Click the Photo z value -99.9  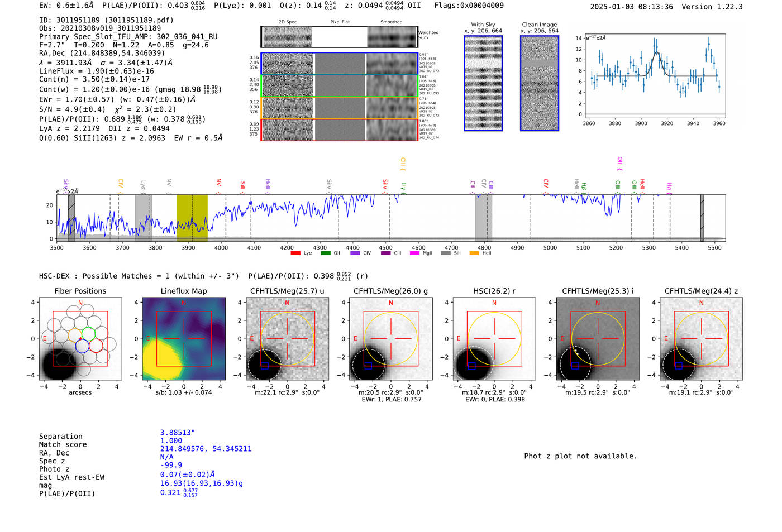pos(171,465)
